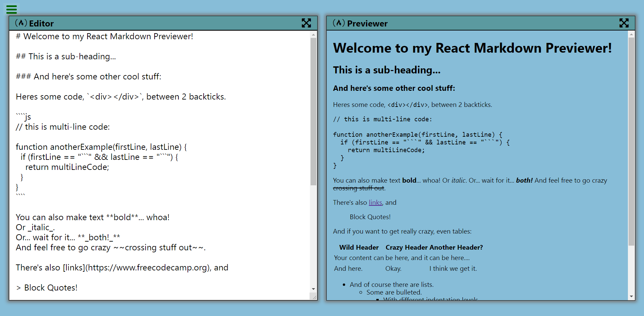Click the freeCodeCamp flame icon in Previewer header
The image size is (644, 316).
coord(339,23)
